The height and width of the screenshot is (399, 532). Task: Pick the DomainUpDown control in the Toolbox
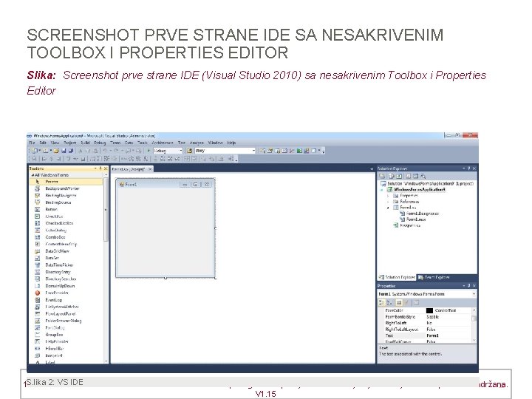(66, 286)
